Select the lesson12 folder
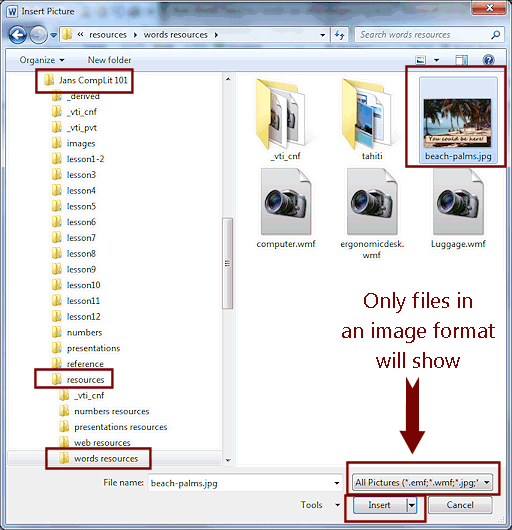The height and width of the screenshot is (530, 512). pos(76,317)
